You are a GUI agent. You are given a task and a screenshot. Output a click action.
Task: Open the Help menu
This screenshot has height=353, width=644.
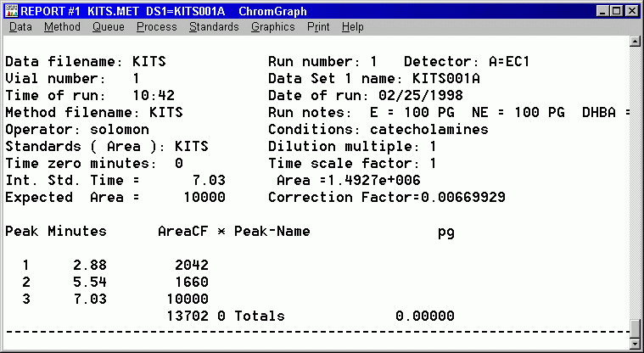(x=353, y=27)
